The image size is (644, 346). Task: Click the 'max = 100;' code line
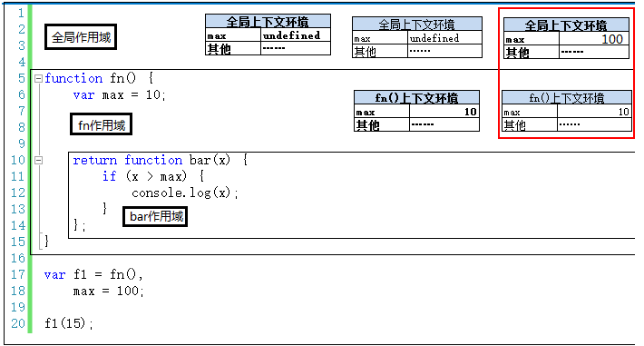coord(109,291)
